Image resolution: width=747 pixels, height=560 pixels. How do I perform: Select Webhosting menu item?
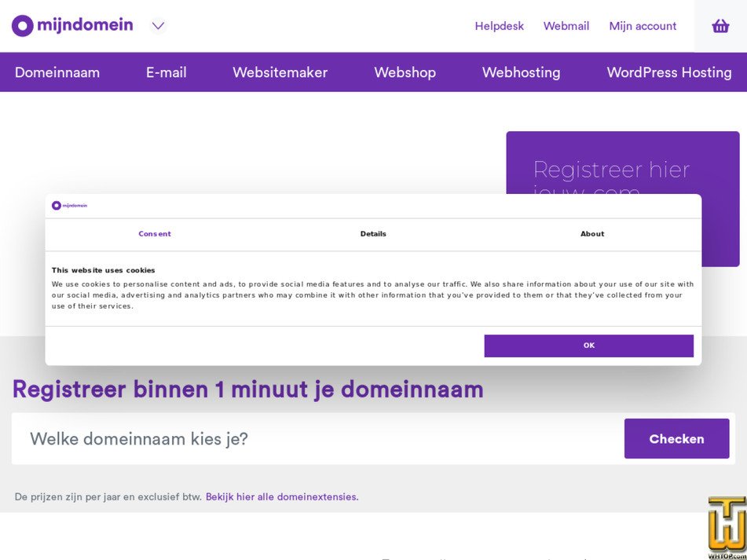(x=522, y=72)
